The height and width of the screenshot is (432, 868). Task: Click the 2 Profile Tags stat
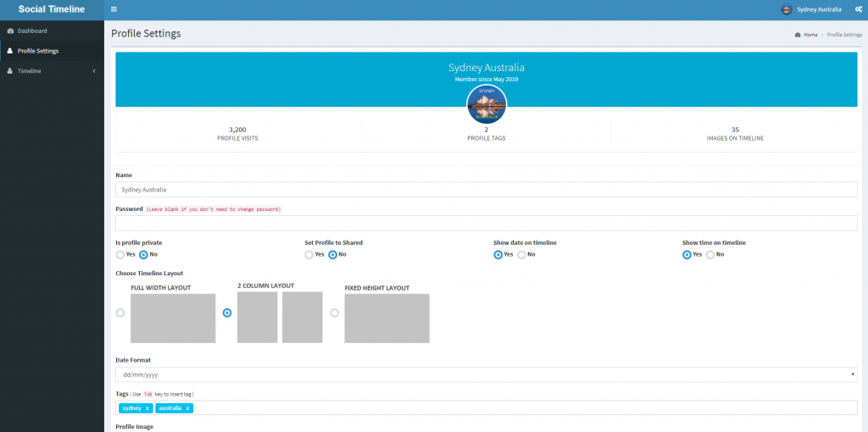coord(486,134)
